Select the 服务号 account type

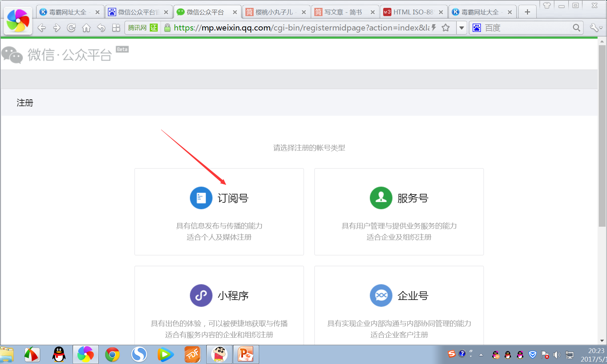tap(399, 212)
